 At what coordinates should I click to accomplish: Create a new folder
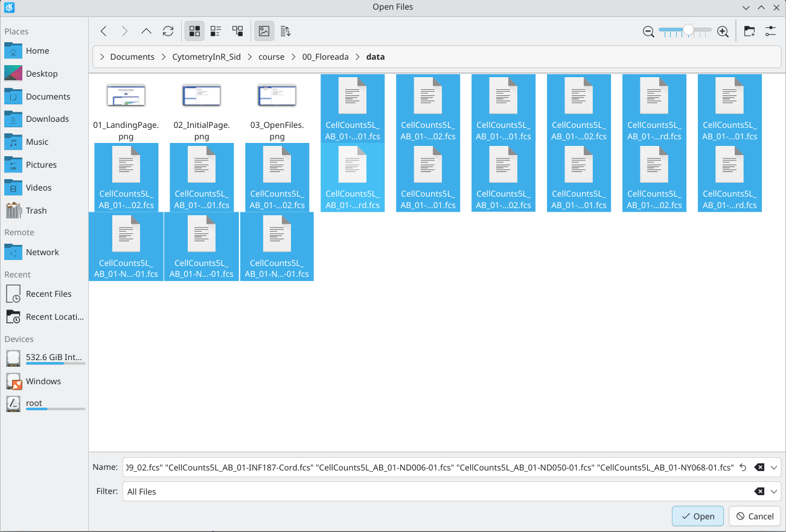coord(749,31)
